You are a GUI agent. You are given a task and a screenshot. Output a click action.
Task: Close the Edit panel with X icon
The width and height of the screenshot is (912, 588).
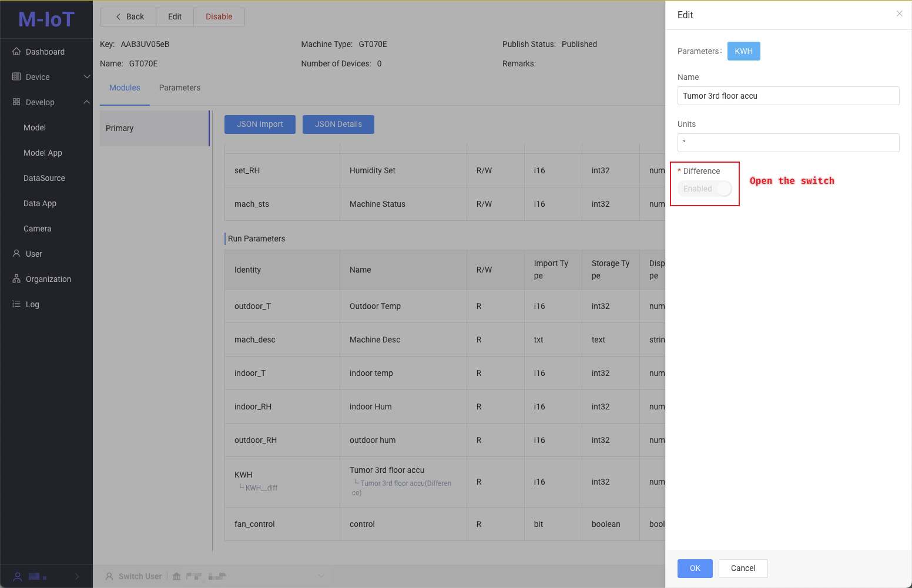[899, 14]
